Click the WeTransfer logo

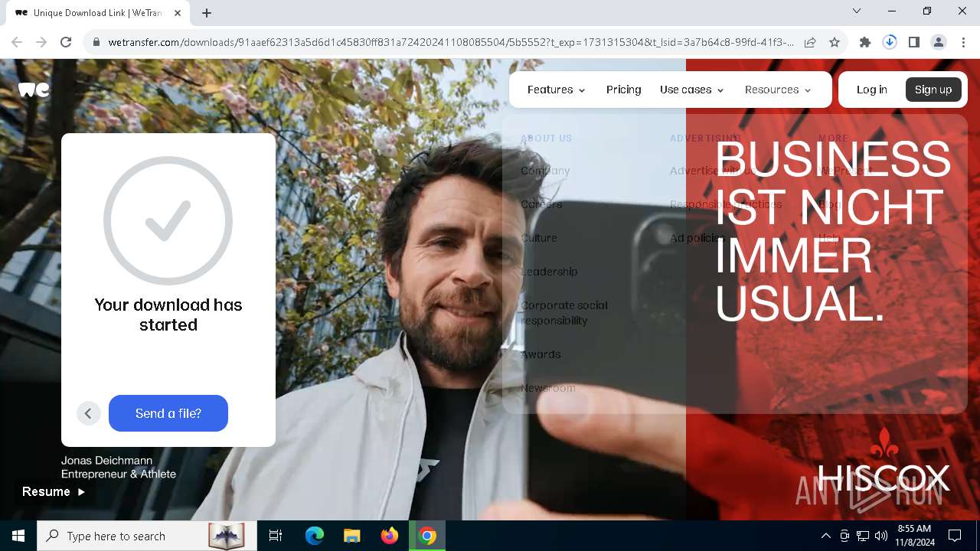point(34,90)
